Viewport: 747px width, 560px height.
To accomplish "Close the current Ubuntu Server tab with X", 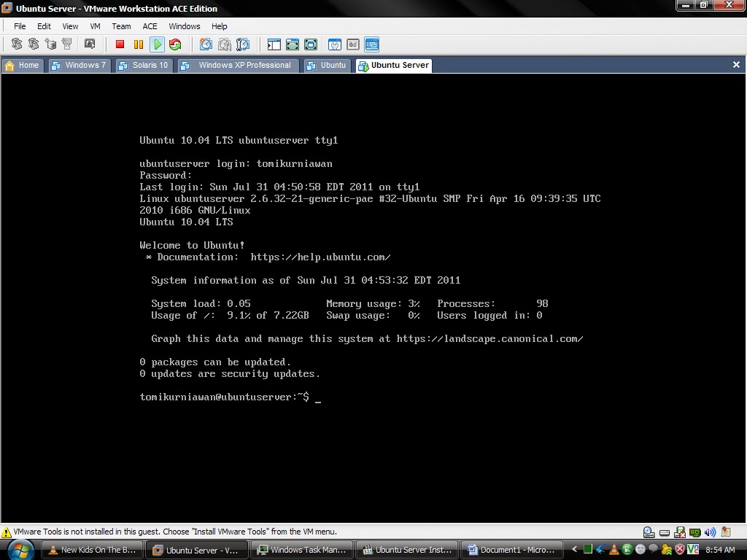I will [736, 65].
